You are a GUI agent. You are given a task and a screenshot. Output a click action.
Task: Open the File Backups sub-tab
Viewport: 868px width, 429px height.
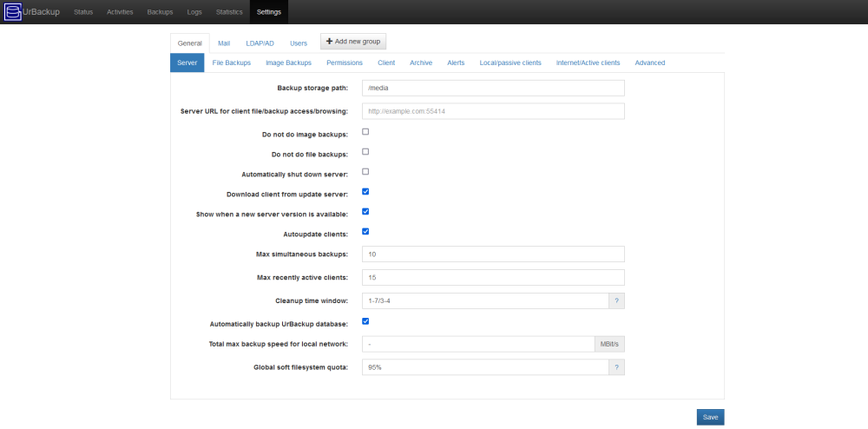(232, 63)
